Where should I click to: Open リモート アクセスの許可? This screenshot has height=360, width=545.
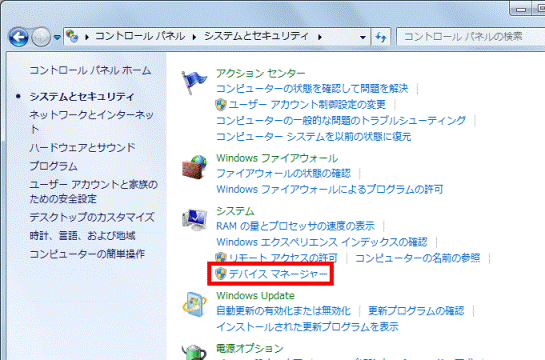click(283, 258)
